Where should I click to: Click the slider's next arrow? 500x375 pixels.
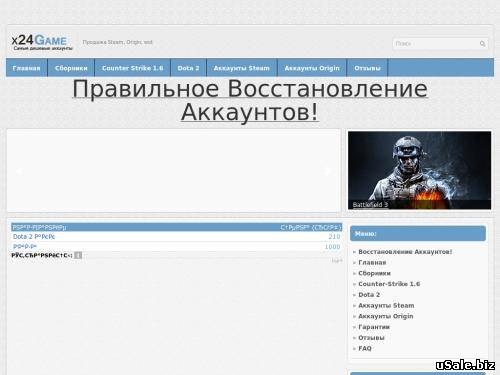pyautogui.click(x=328, y=171)
